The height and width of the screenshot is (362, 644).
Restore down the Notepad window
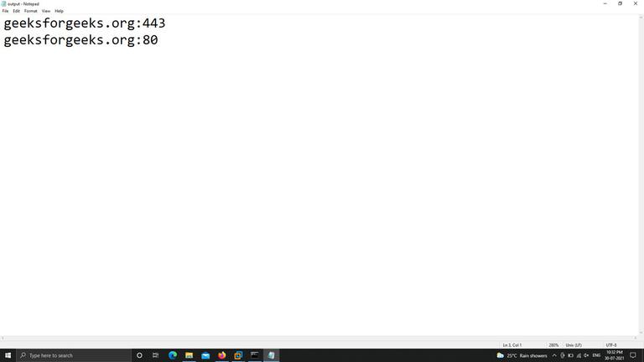(621, 3)
